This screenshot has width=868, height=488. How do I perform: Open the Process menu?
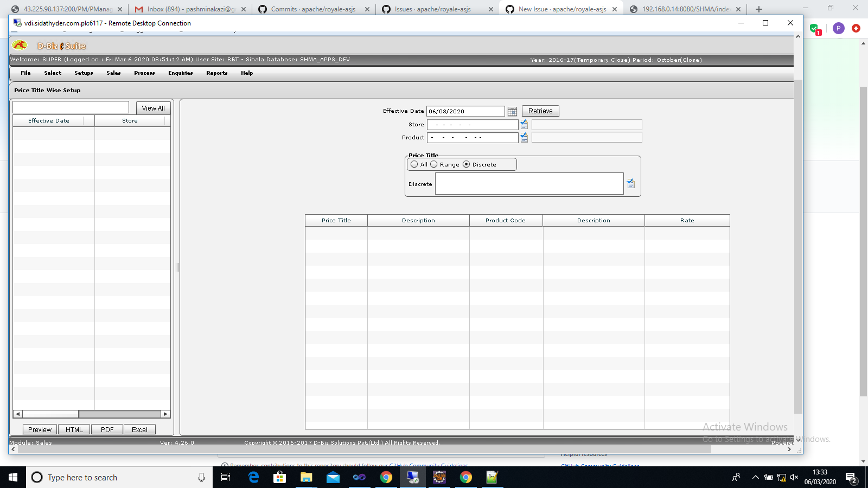[144, 73]
